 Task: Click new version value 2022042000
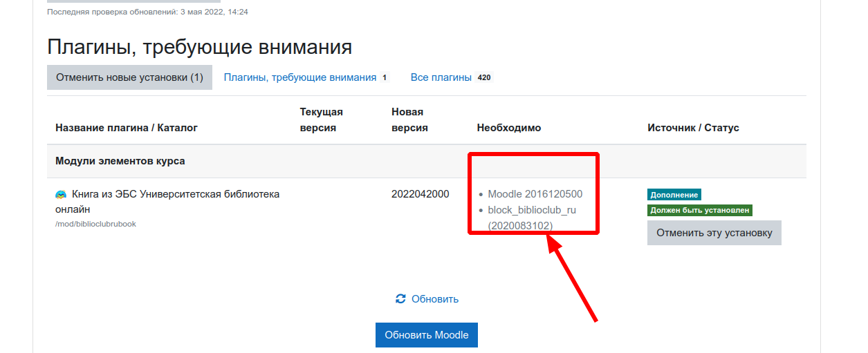click(420, 194)
